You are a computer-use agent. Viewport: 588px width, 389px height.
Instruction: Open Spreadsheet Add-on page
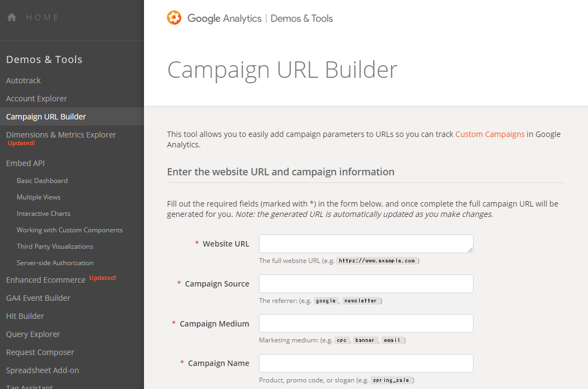pos(42,370)
